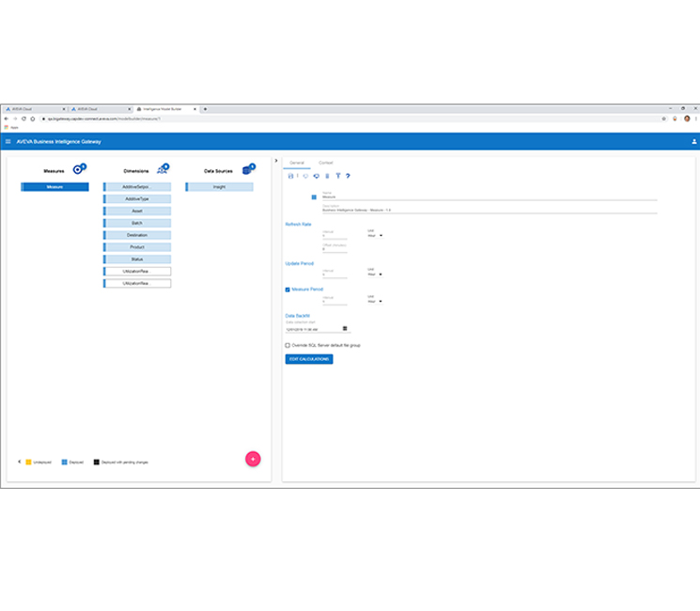Image resolution: width=700 pixels, height=611 pixels.
Task: Click the save icon in toolbar
Action: 290,176
